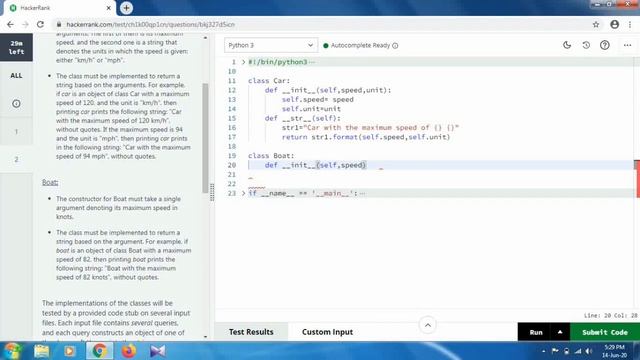Click Autocomplete Ready info icon
Screen dimensions: 640x360
pyautogui.click(x=395, y=45)
